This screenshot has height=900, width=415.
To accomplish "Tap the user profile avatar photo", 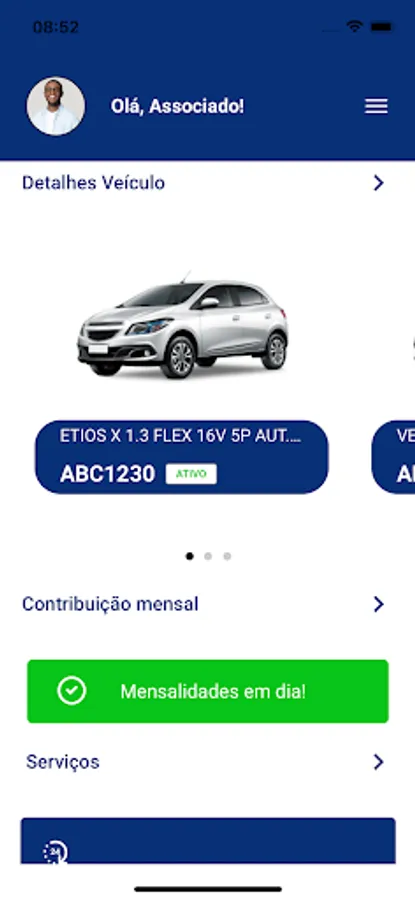I will (x=56, y=106).
